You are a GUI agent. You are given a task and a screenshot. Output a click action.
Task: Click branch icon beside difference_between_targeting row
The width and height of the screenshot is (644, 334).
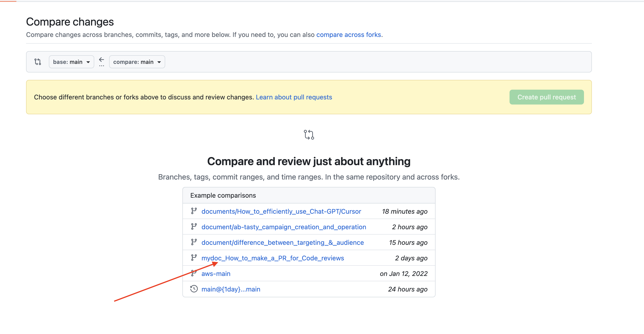click(194, 242)
